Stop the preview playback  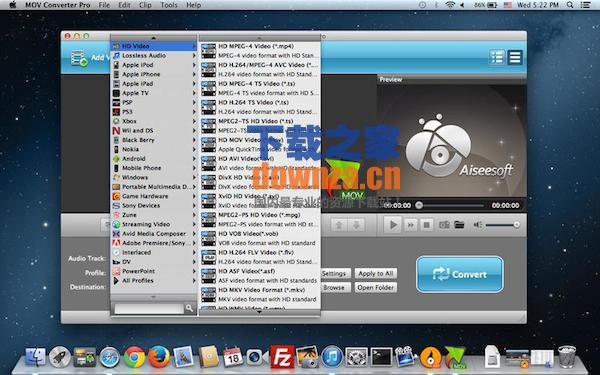click(426, 225)
